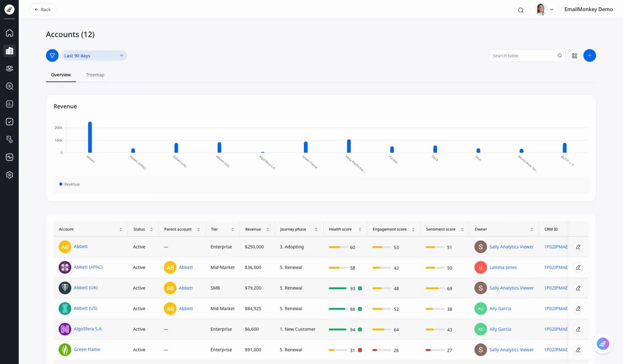Switch to the Treemap tab
Screen dimensions: 623x364
95,75
